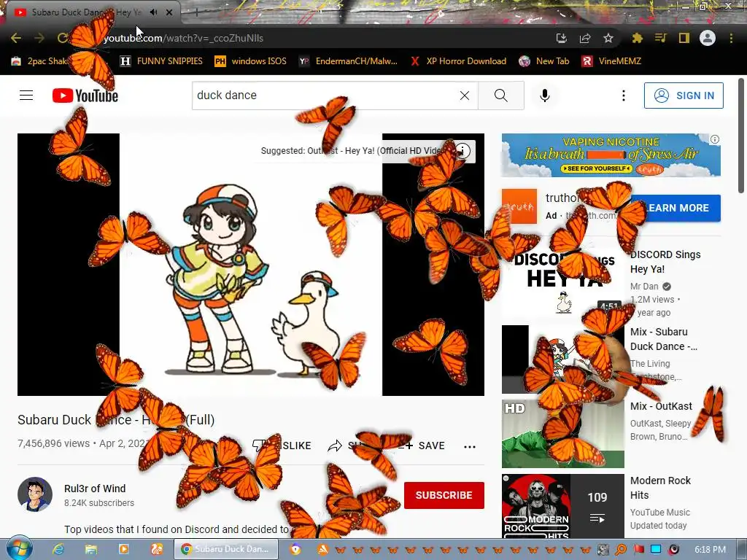Image resolution: width=747 pixels, height=560 pixels.
Task: Open the New Tab bookmark
Action: 544,61
